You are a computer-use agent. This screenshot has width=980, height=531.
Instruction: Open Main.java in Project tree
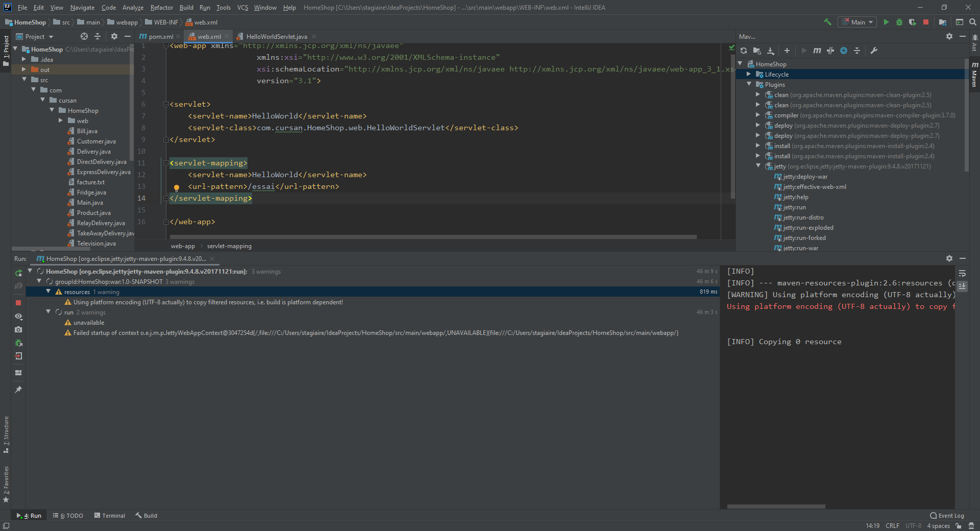coord(90,203)
